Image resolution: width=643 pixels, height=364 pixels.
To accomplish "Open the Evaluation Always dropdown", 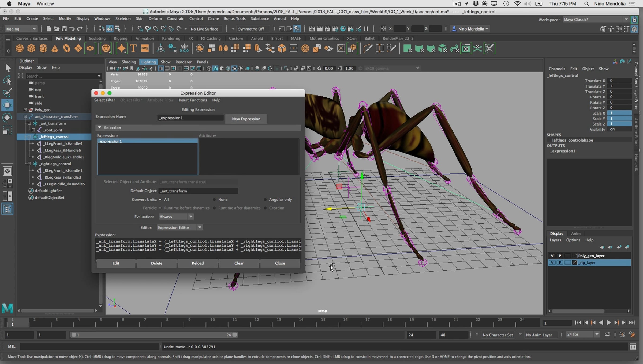I will pos(176,217).
